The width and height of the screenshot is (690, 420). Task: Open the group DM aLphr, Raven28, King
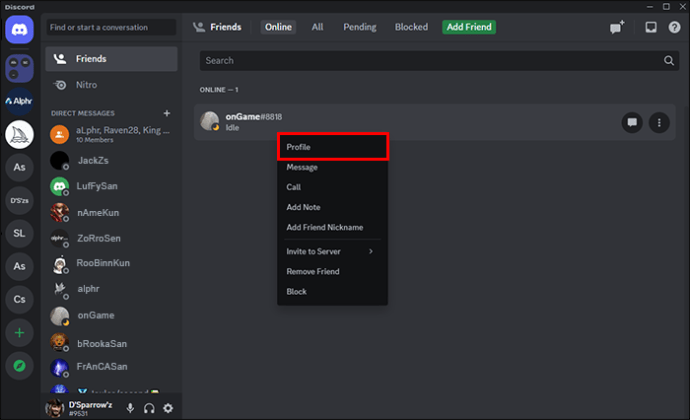click(111, 134)
